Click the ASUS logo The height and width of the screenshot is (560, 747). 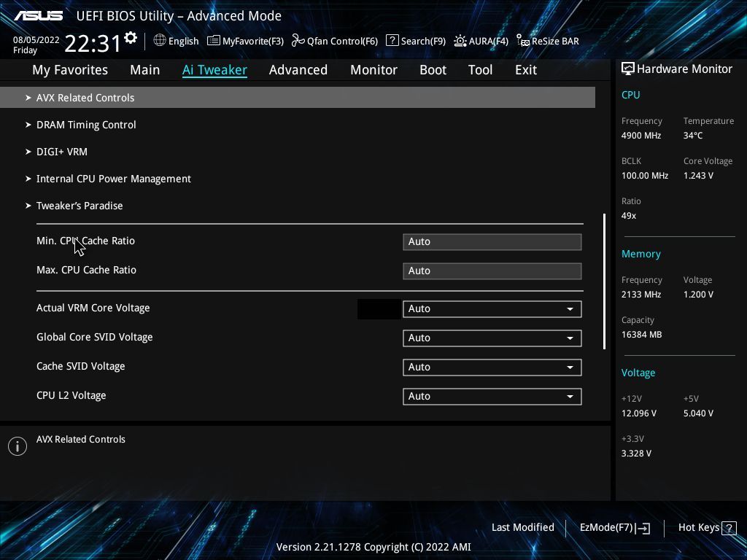click(38, 16)
